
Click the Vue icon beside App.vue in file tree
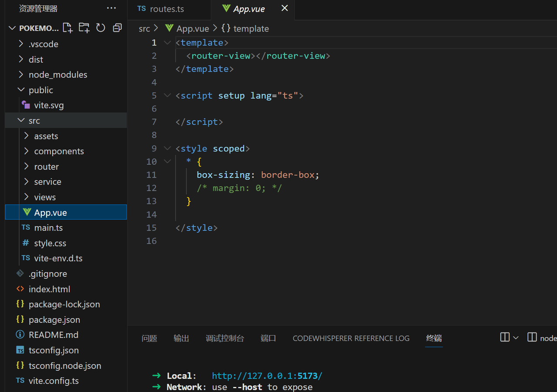click(27, 212)
